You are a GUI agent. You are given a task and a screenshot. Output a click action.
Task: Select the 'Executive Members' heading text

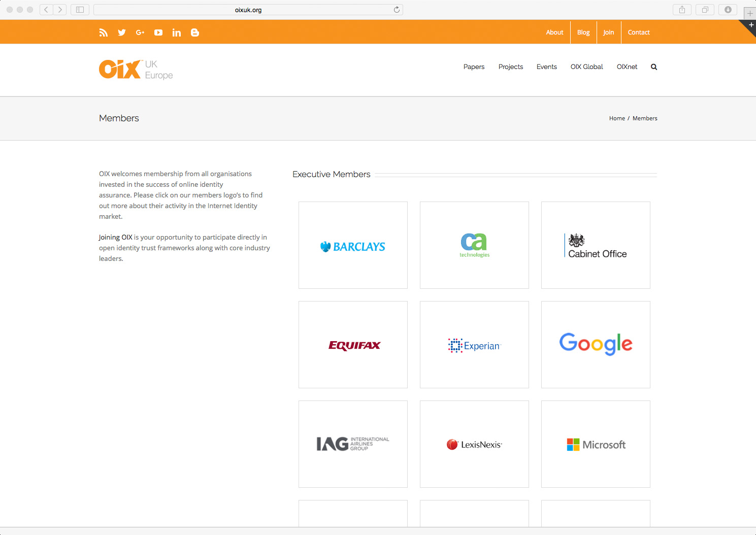point(332,174)
